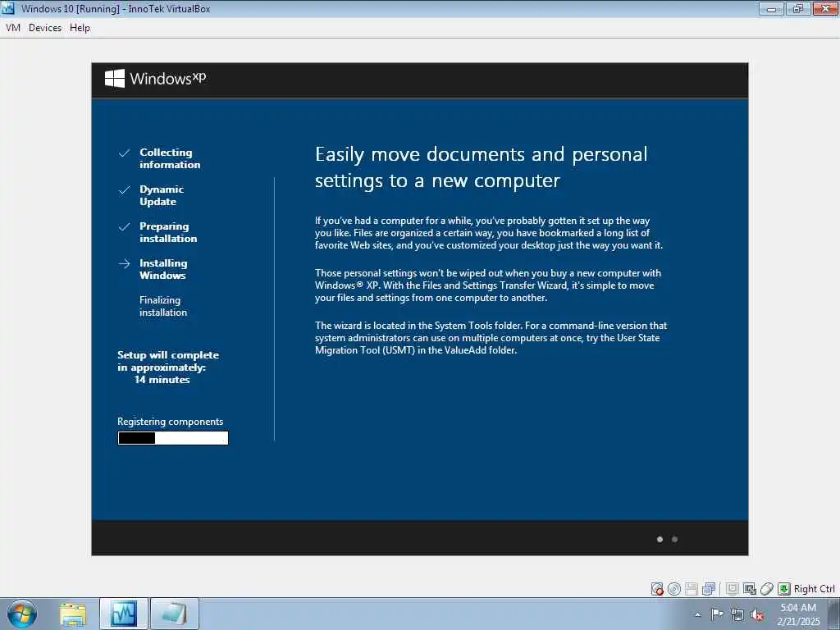Viewport: 840px width, 630px height.
Task: Click the checkmark beside Preparing installation
Action: tap(125, 227)
